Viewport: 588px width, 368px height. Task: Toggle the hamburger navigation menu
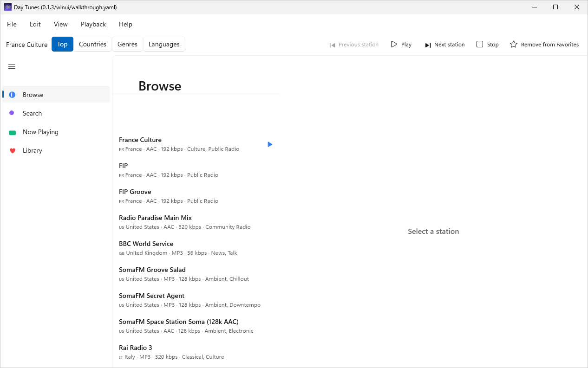click(12, 66)
